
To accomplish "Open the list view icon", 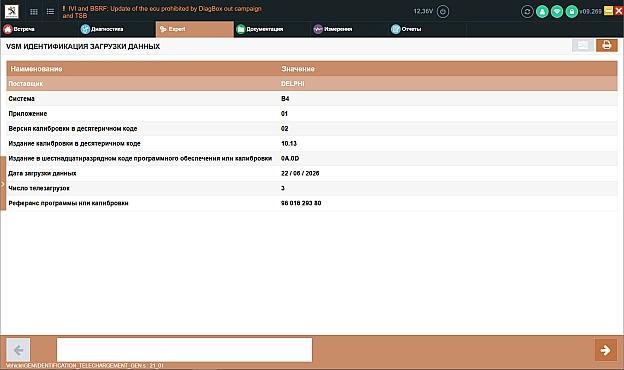I will [x=50, y=12].
